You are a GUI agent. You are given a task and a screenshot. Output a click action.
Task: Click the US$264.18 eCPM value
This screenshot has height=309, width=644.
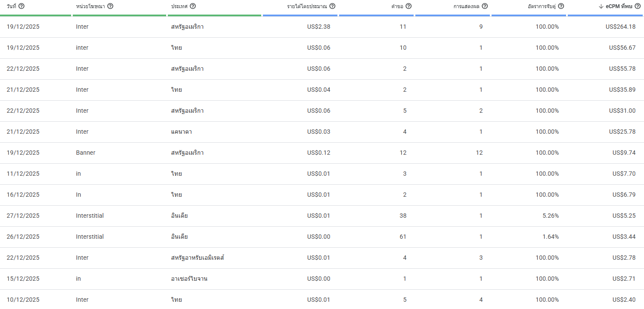click(x=620, y=27)
